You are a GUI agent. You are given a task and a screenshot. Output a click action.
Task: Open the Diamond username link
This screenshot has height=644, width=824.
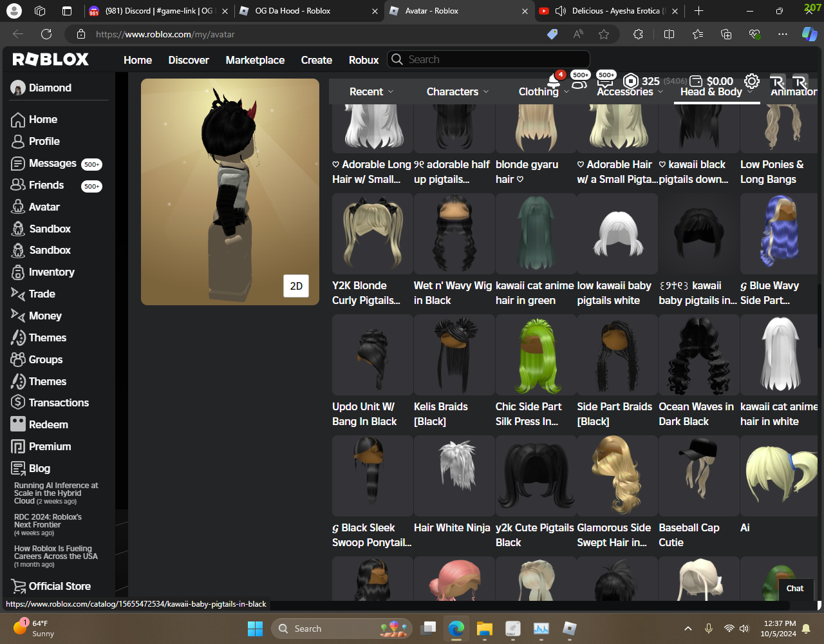point(50,88)
